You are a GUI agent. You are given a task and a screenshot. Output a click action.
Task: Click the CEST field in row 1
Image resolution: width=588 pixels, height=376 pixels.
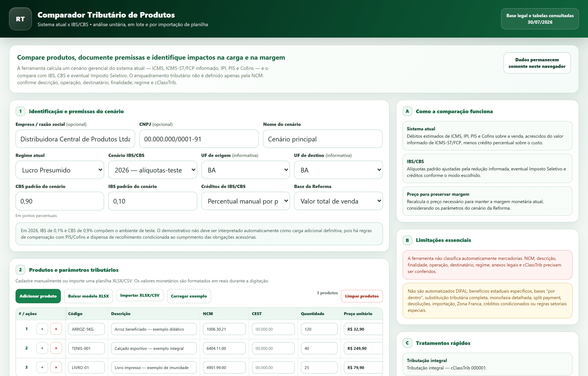(x=273, y=329)
